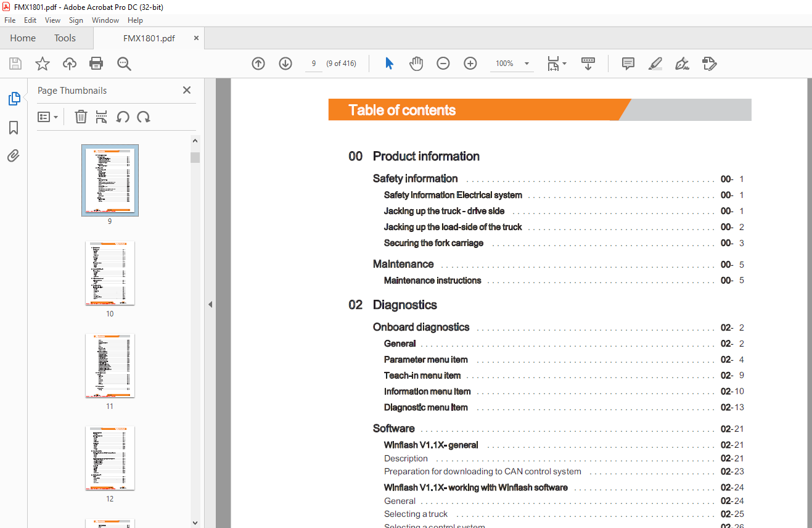Viewport: 812px width, 528px height.
Task: Open the sign document pen tool
Action: point(682,64)
